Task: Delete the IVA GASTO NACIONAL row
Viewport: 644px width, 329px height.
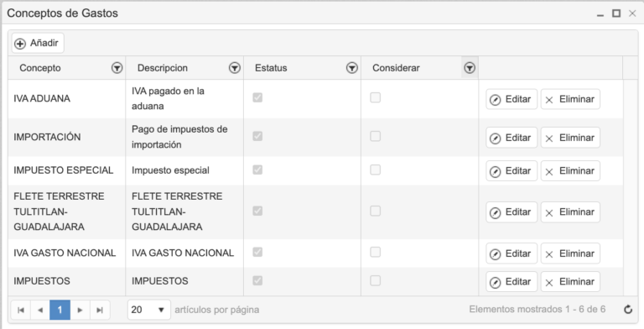Action: point(570,253)
